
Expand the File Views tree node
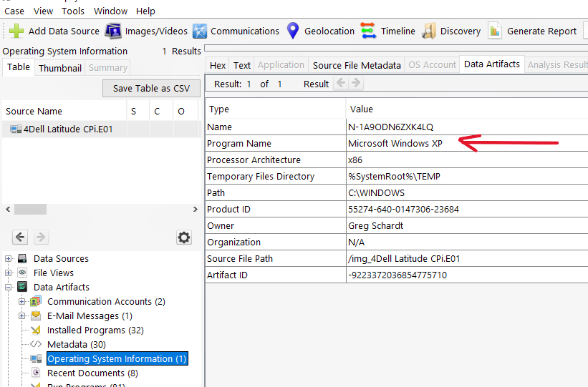click(9, 273)
